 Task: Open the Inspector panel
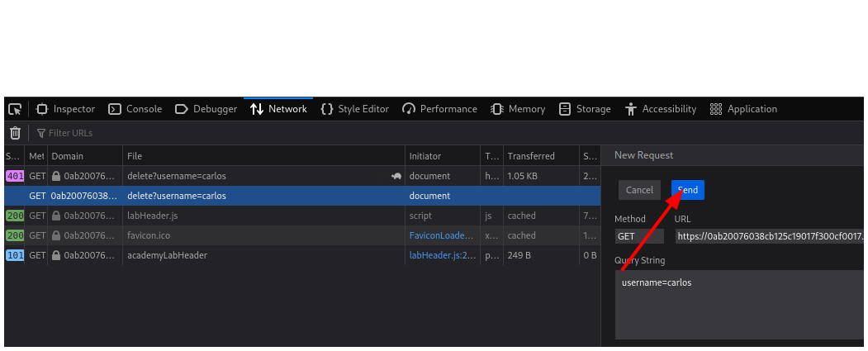coord(66,109)
